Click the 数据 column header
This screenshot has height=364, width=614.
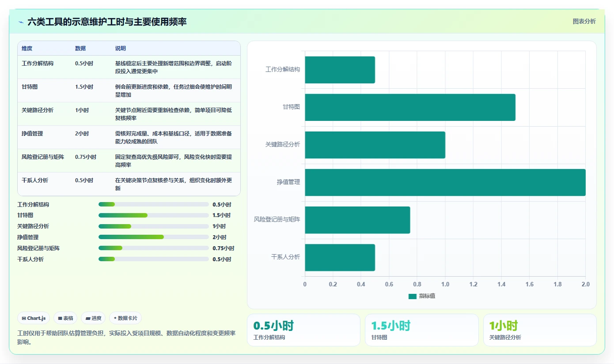tap(80, 49)
